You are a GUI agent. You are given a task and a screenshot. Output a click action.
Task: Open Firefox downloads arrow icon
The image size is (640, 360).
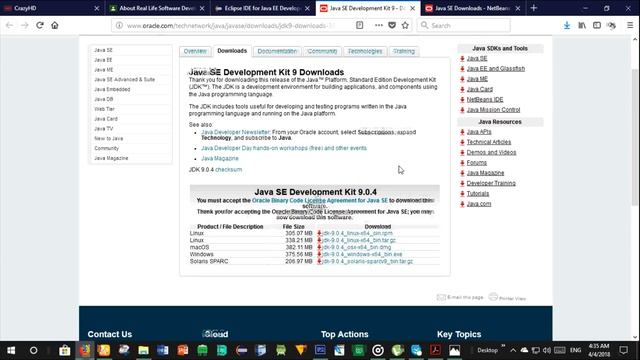(567, 25)
